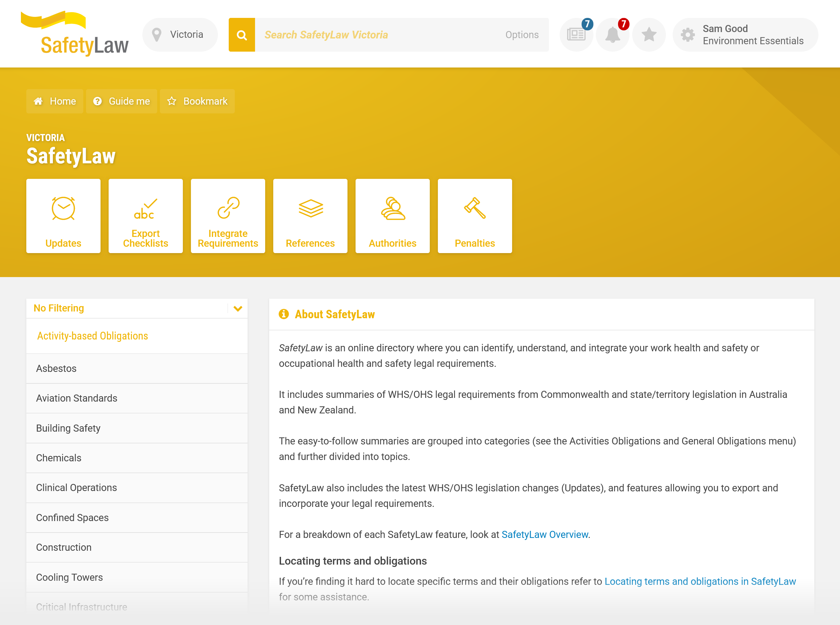The width and height of the screenshot is (840, 625).
Task: Open the Authorities people tile
Action: [393, 216]
